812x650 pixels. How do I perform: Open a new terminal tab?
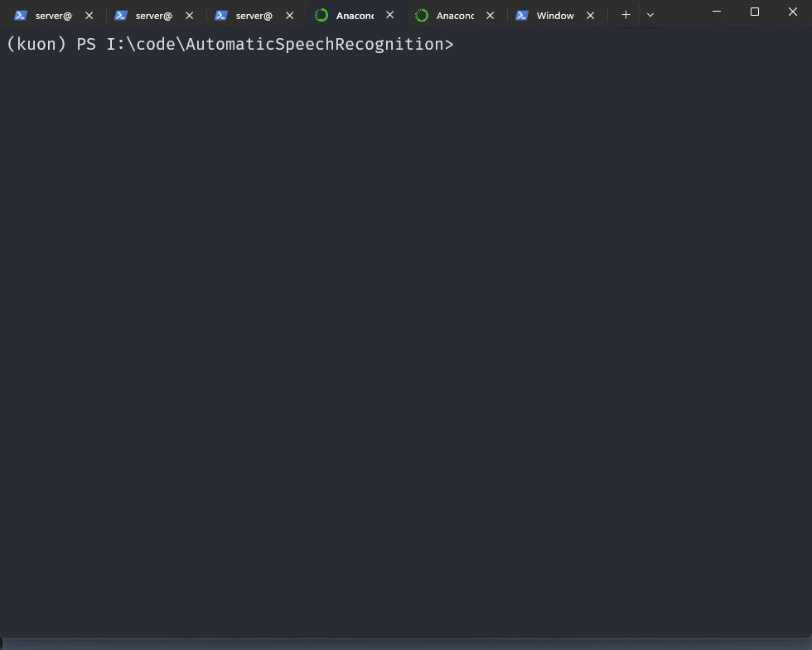(626, 15)
